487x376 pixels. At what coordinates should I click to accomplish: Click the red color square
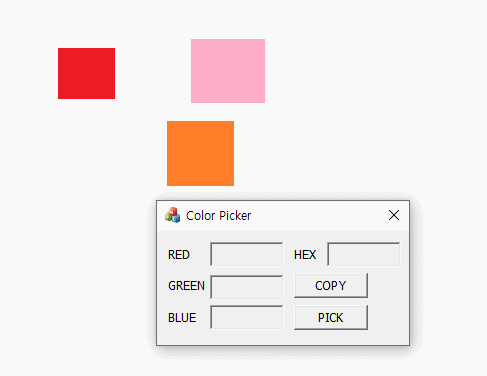coord(86,73)
